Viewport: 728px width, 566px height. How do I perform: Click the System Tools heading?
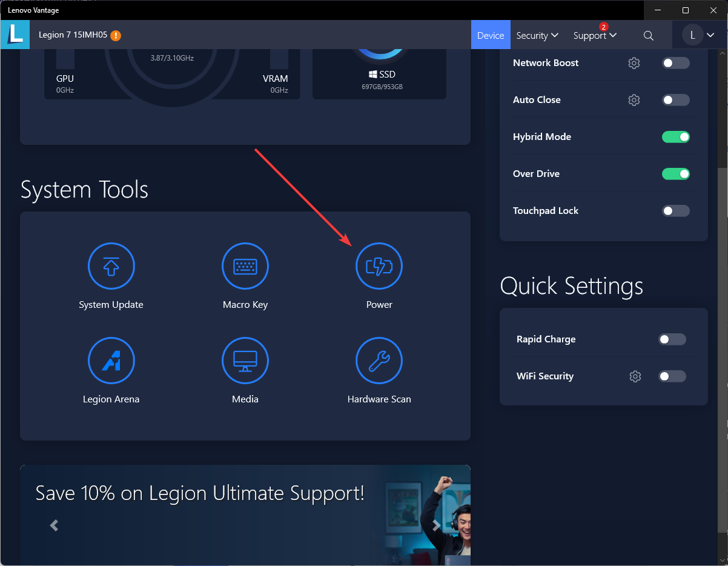click(84, 190)
